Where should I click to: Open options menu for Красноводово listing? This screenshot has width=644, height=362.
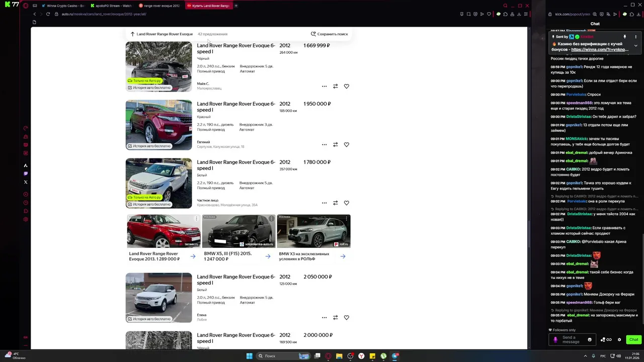click(x=324, y=203)
